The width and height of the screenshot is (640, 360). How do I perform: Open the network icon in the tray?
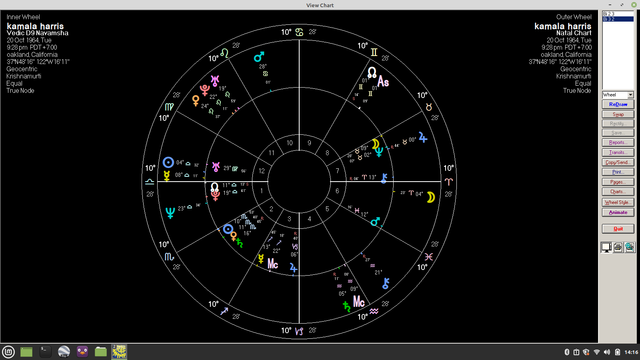[597, 352]
